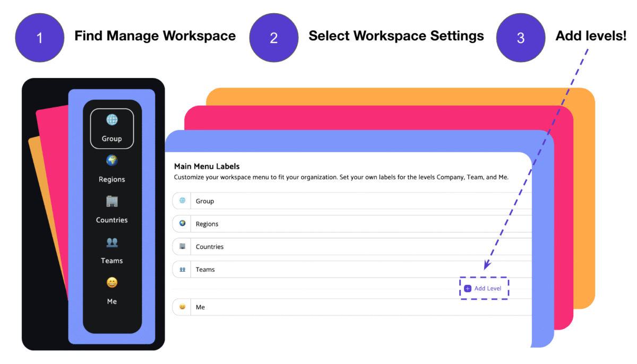The image size is (637, 364).
Task: Click the step 3 circle next to Add levels
Action: tap(521, 38)
